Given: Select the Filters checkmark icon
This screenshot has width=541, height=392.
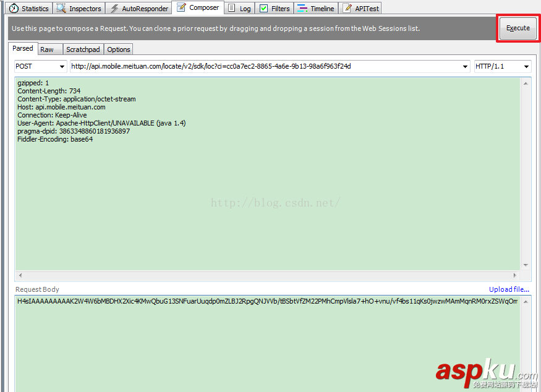Looking at the screenshot, I should tap(264, 8).
